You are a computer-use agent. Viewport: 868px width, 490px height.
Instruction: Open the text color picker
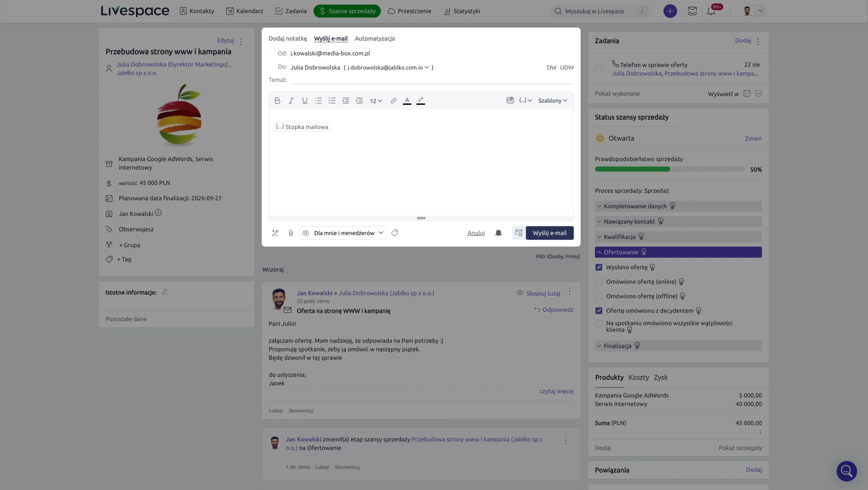click(407, 100)
